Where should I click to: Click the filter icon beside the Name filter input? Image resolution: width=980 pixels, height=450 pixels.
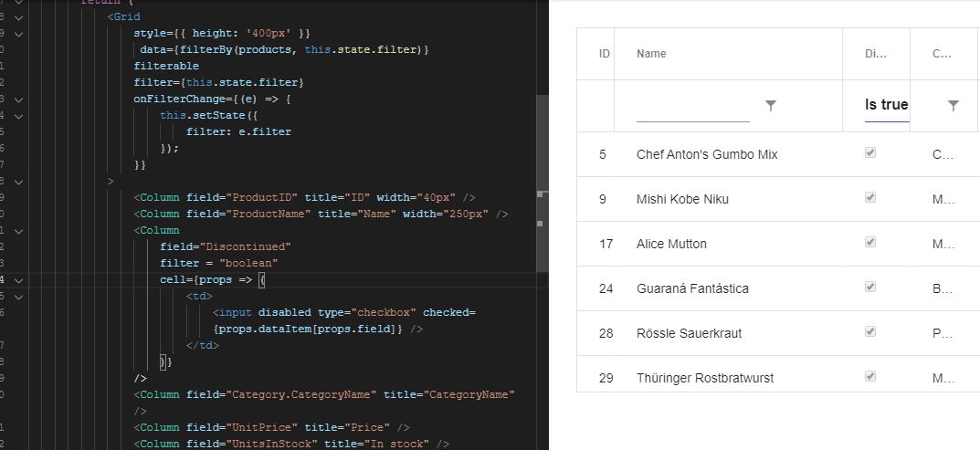[x=771, y=106]
